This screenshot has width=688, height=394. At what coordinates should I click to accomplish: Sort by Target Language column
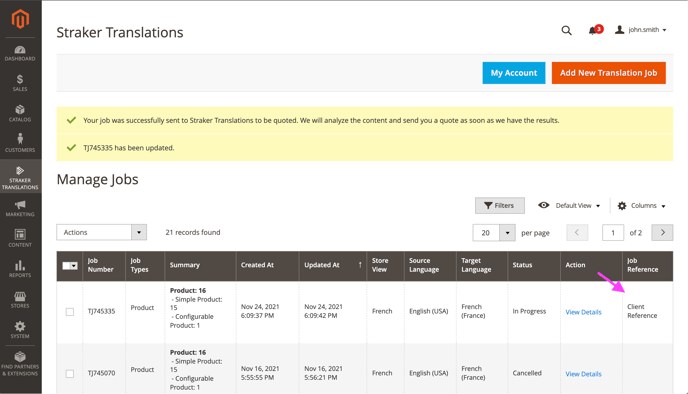[482, 265]
